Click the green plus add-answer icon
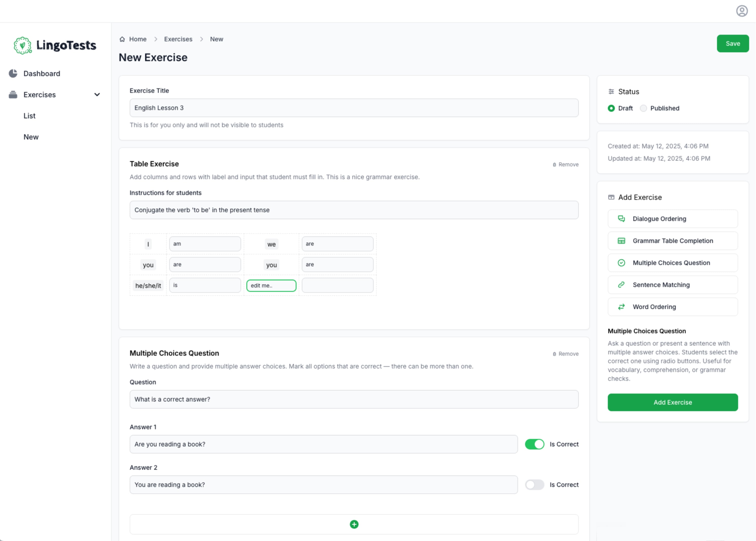756x541 pixels. click(354, 524)
